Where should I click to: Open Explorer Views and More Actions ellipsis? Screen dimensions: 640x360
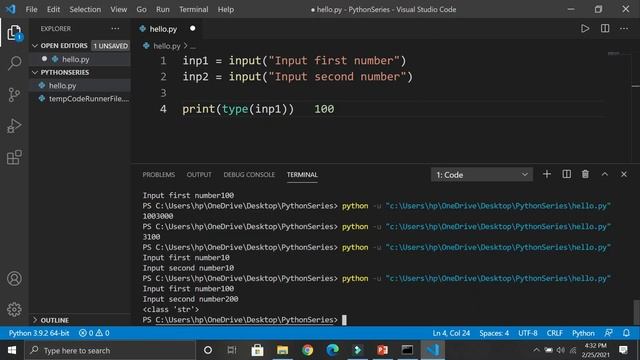pyautogui.click(x=116, y=29)
